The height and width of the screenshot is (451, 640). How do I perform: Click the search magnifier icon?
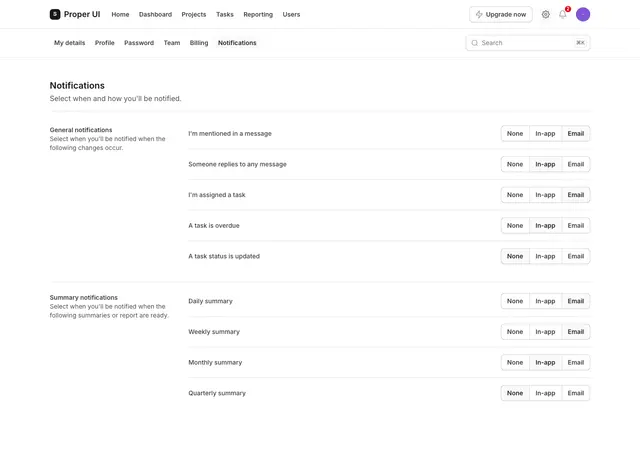click(x=474, y=43)
